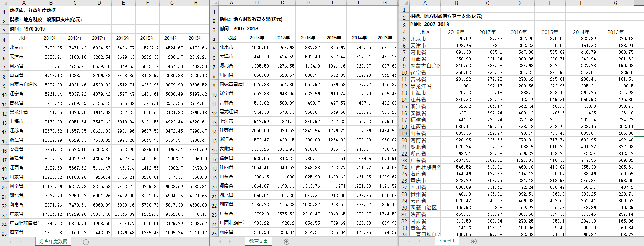This screenshot has width=644, height=246.
Task: Click the 8411 value in the 2013年 column
Action: [196, 214]
